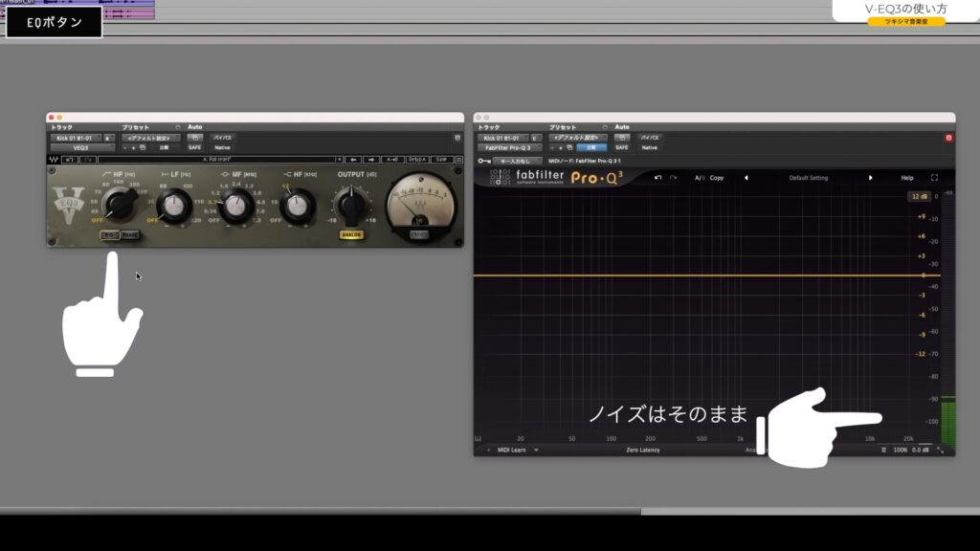Open the menu icon at the VEQ3 toolbar's end
Viewport: 980px width, 551px height.
(x=458, y=160)
